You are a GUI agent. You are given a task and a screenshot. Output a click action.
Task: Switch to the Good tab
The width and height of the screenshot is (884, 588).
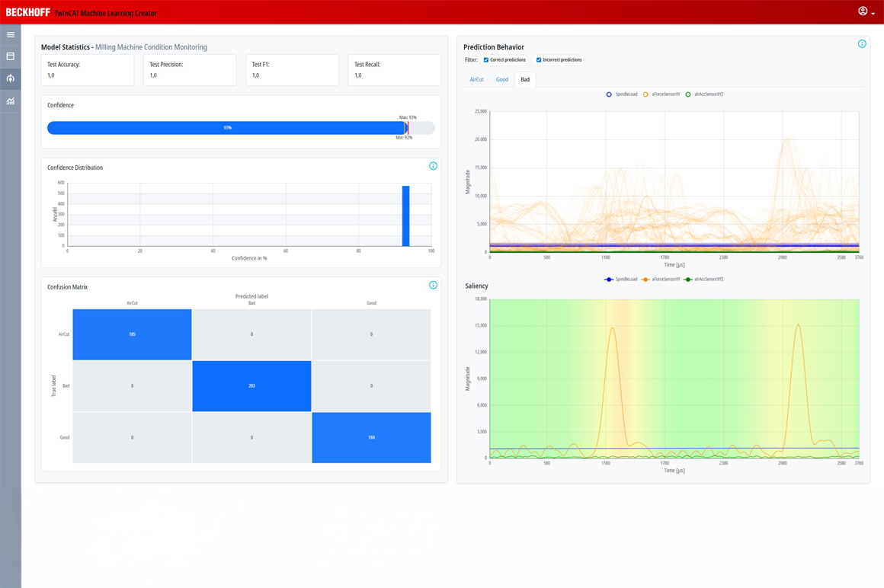click(x=501, y=79)
